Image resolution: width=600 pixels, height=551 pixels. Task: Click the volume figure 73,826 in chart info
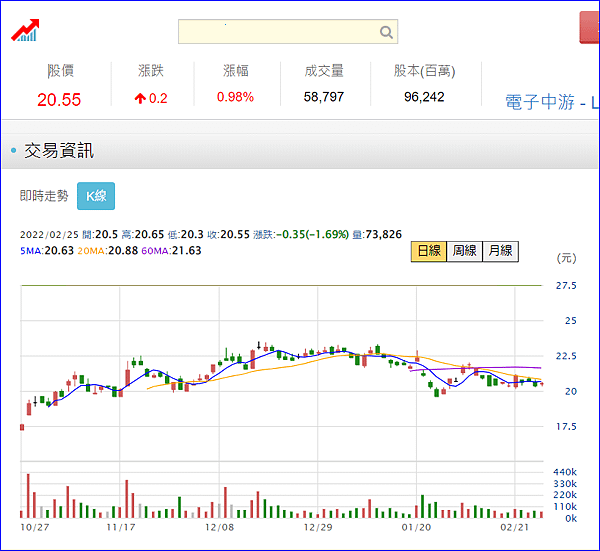[x=383, y=235]
